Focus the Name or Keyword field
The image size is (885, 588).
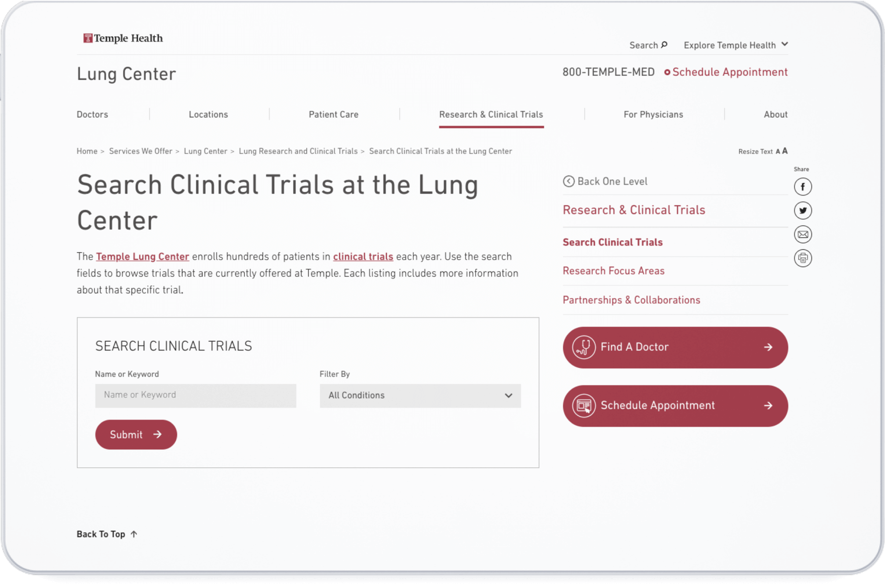point(196,396)
